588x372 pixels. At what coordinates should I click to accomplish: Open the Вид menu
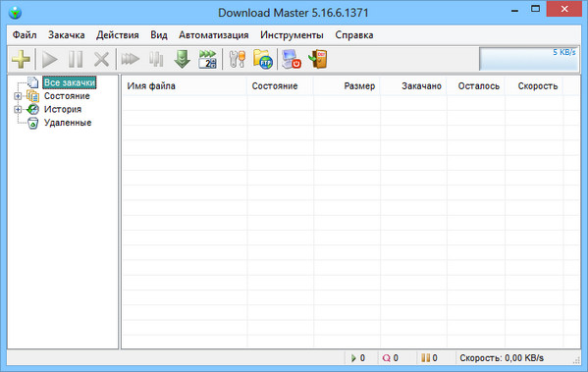[159, 35]
